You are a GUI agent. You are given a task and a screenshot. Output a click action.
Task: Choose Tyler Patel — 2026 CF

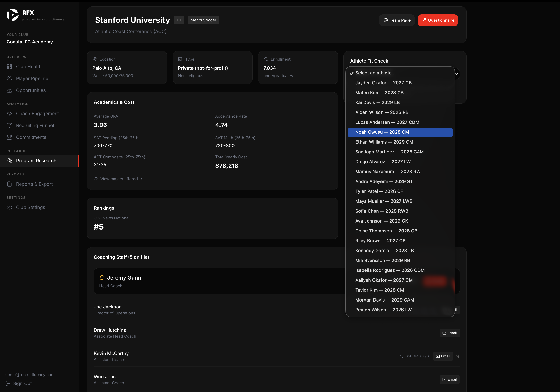(x=400, y=191)
